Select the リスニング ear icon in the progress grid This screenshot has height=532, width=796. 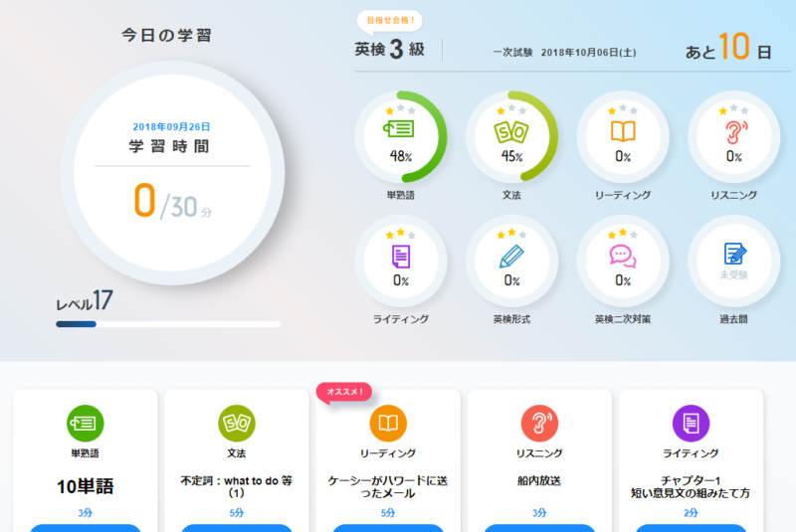(x=734, y=132)
